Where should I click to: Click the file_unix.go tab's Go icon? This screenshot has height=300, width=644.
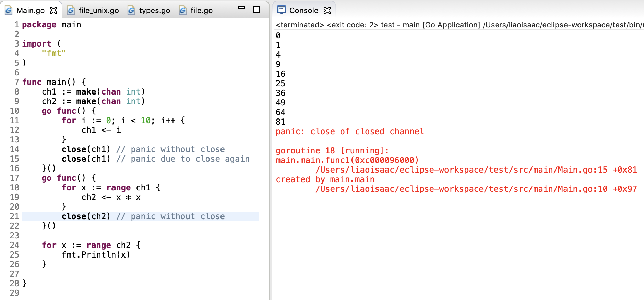point(71,10)
